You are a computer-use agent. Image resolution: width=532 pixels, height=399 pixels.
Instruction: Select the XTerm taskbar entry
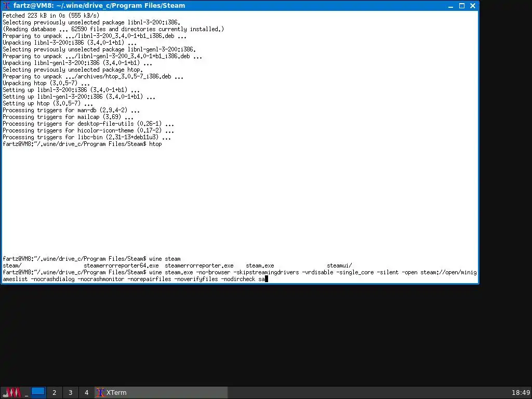[x=161, y=393]
